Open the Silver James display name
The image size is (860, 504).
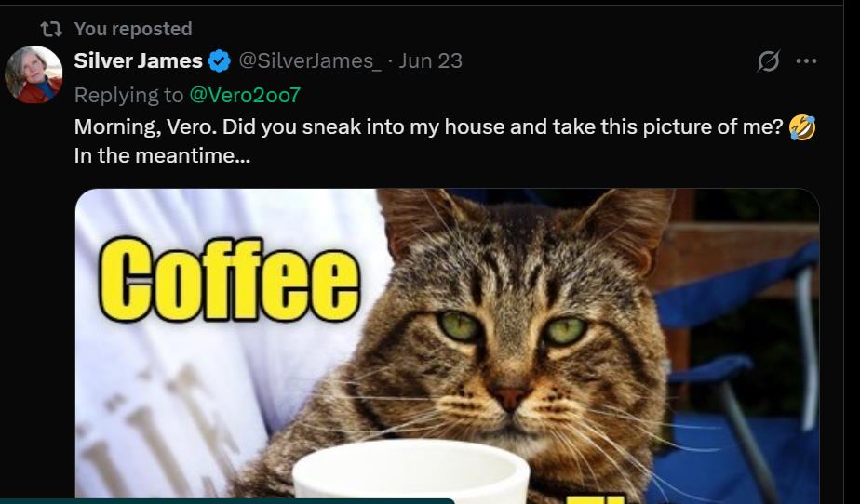click(138, 60)
